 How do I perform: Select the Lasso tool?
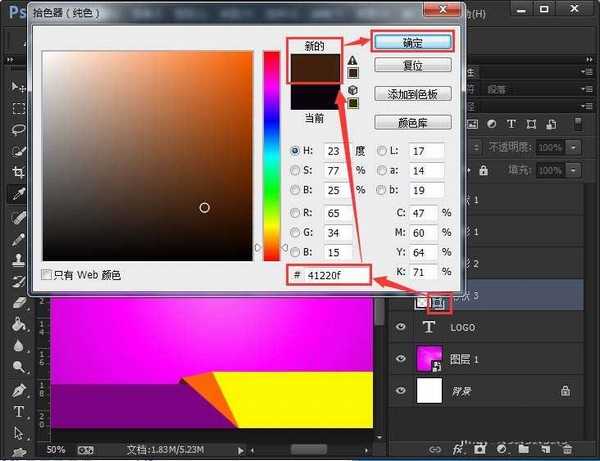pos(18,130)
